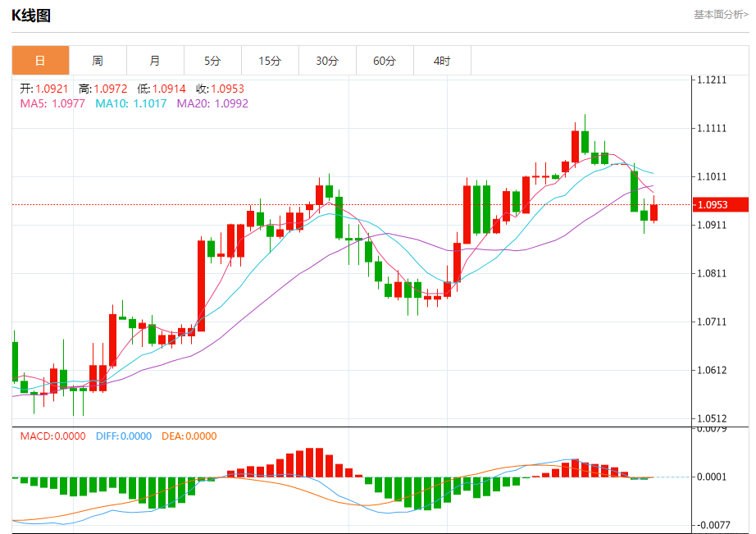Select the 日 daily chart tab
Viewport: 756px width, 534px height.
click(40, 61)
